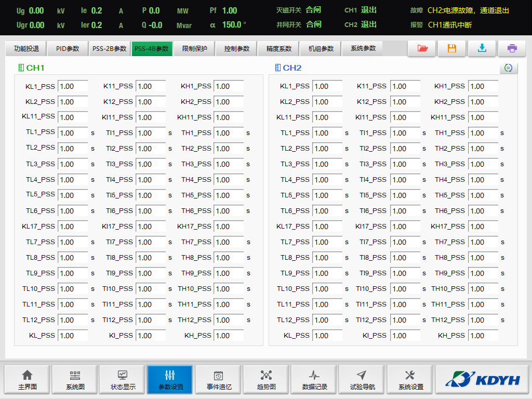532x399 pixels.
Task: Go to 主界面 home screen
Action: (x=27, y=380)
